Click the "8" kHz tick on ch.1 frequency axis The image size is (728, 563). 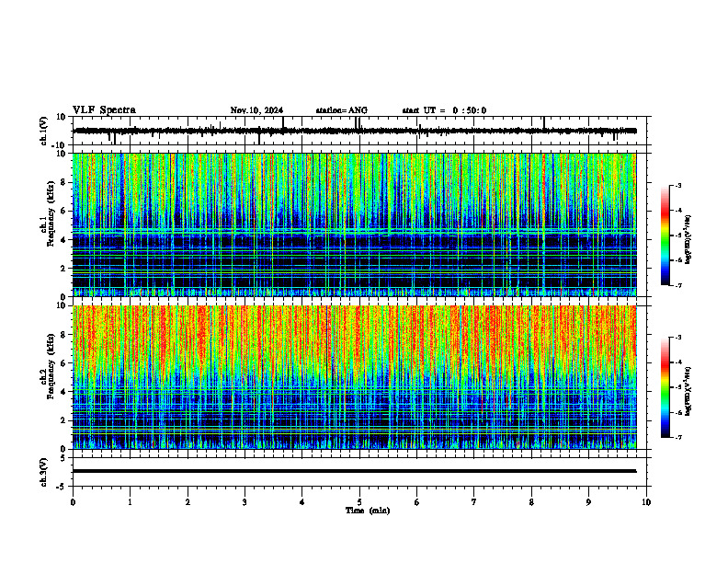pos(64,182)
